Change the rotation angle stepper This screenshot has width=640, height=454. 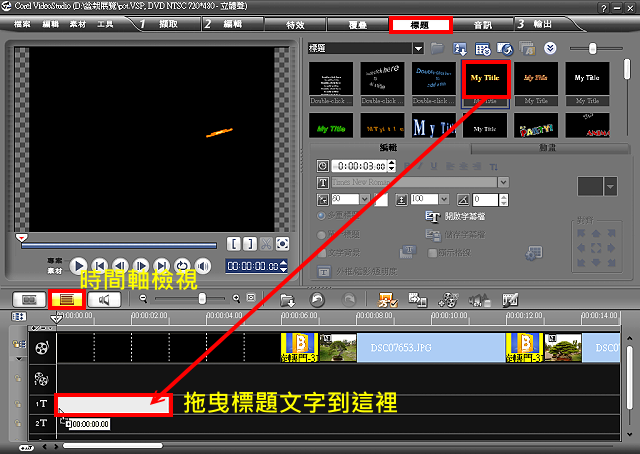504,200
